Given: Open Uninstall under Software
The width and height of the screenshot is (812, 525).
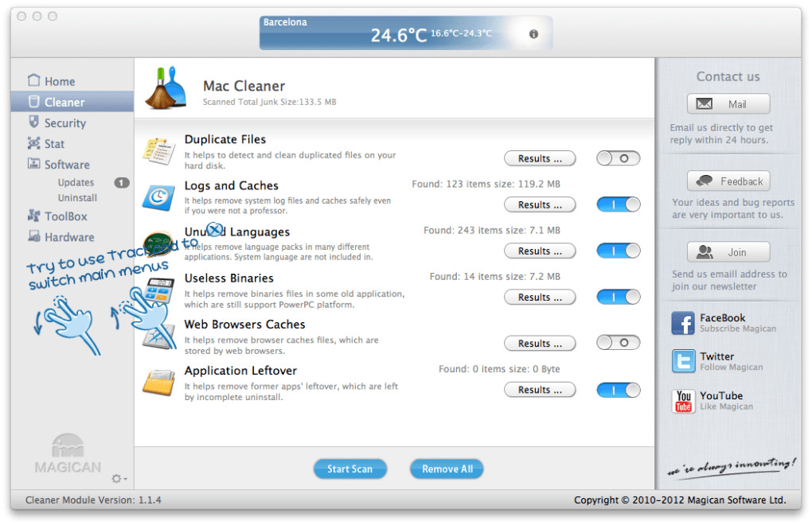Looking at the screenshot, I should pyautogui.click(x=77, y=197).
